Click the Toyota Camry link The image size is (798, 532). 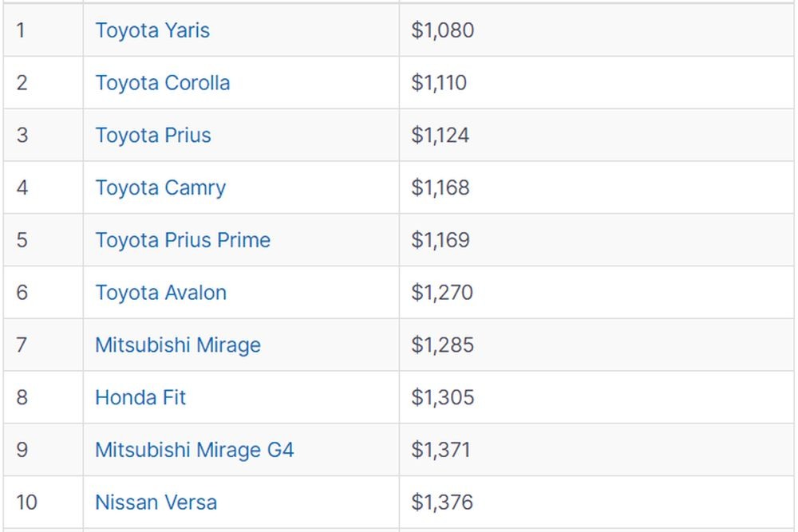coord(160,187)
